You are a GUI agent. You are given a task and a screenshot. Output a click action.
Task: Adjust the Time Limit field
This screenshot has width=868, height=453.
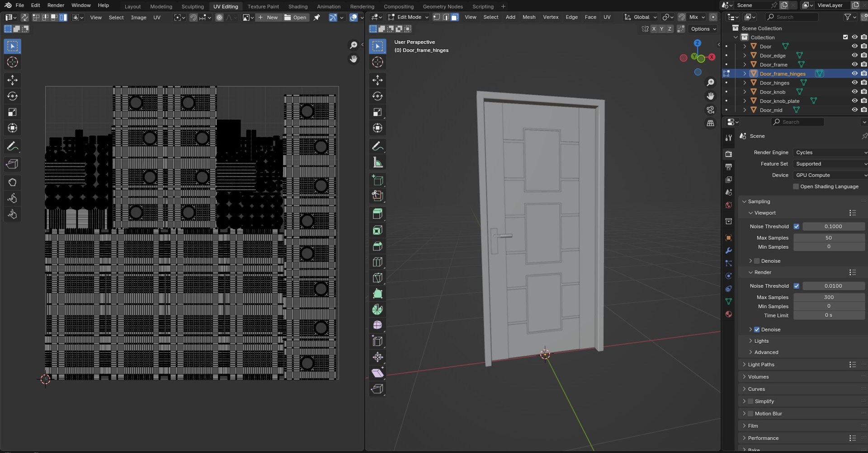(829, 315)
